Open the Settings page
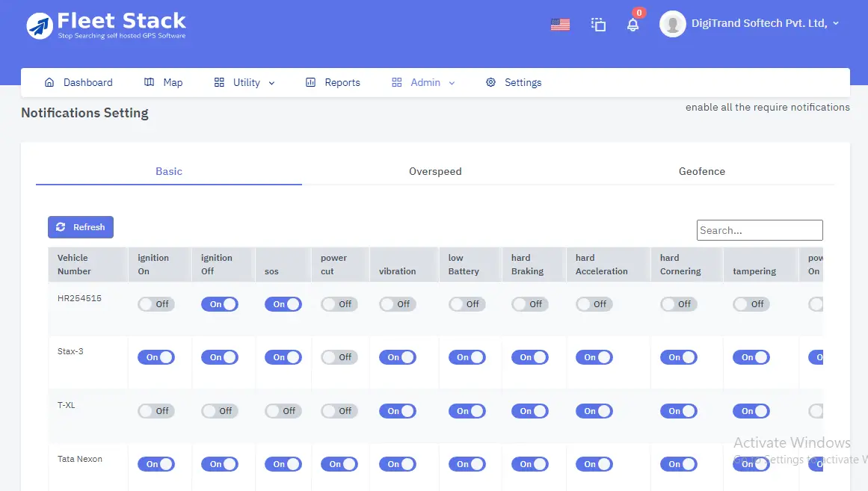Screen dimensions: 868x491 [x=514, y=82]
